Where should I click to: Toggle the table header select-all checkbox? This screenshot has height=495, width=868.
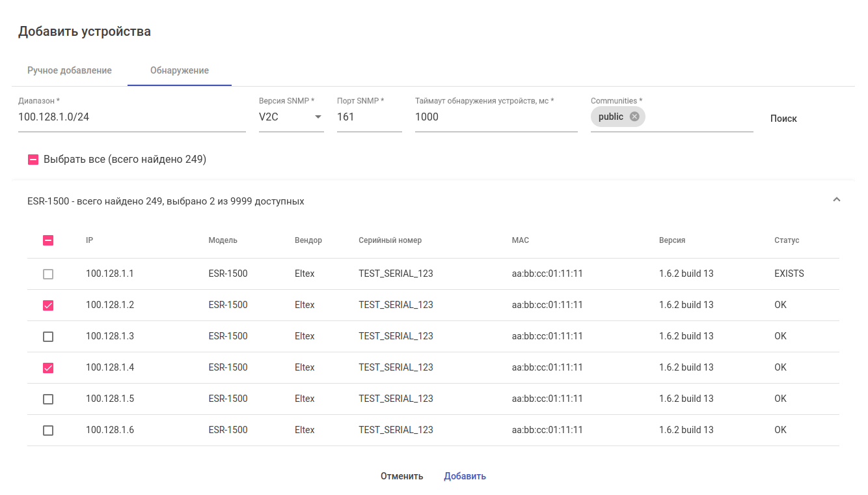click(x=48, y=240)
